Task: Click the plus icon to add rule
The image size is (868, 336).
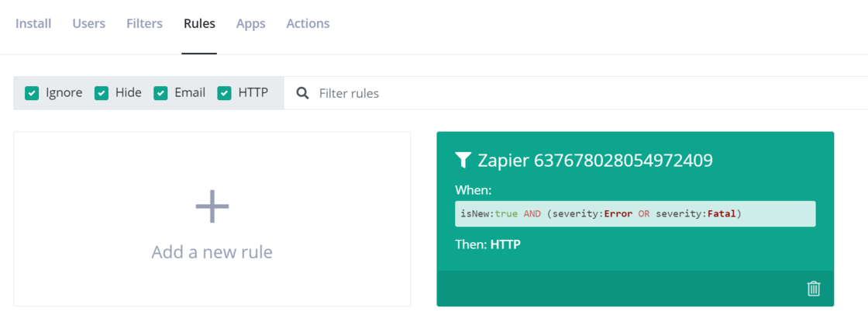Action: pos(212,206)
